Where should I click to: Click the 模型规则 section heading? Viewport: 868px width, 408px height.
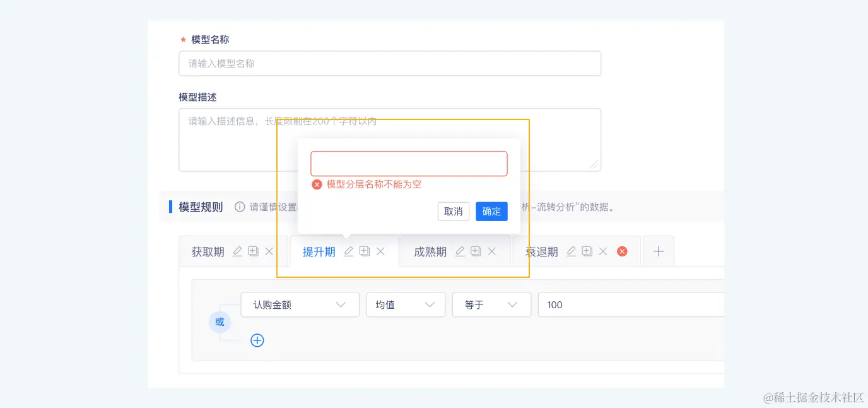(x=201, y=207)
